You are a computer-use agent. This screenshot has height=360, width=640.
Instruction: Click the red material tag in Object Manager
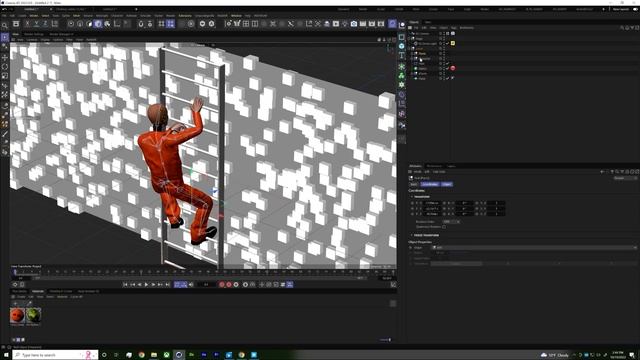453,68
